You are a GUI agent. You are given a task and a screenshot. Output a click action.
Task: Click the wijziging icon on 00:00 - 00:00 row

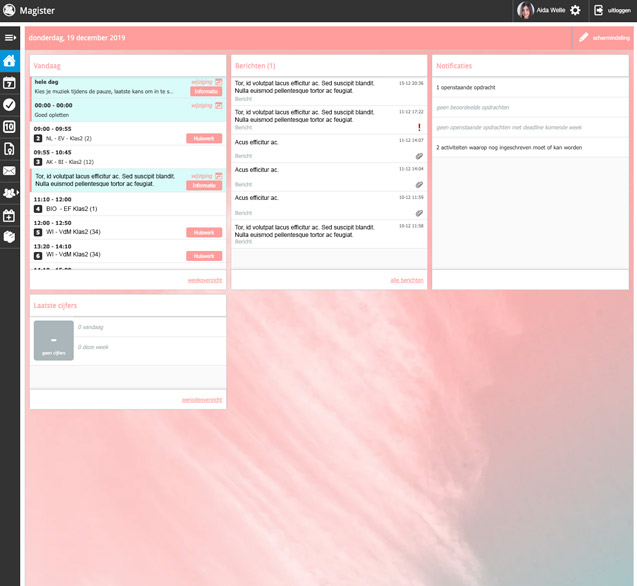tap(219, 105)
